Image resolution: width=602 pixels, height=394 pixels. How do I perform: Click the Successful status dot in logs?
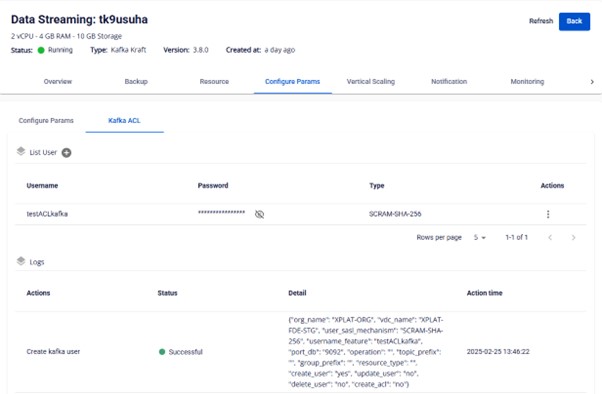coord(162,352)
